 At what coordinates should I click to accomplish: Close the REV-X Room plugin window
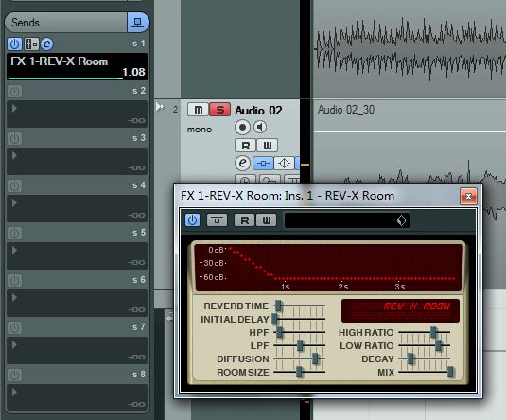coord(468,196)
